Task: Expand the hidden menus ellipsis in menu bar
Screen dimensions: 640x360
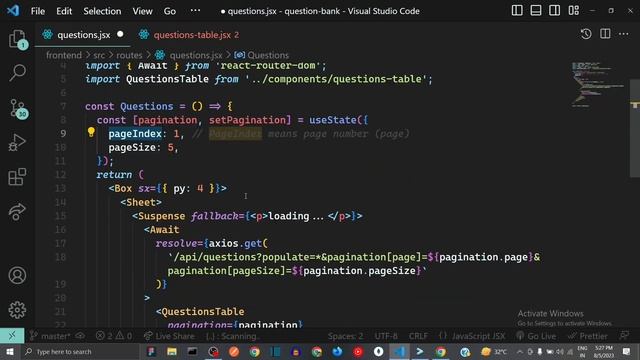Action: click(196, 10)
